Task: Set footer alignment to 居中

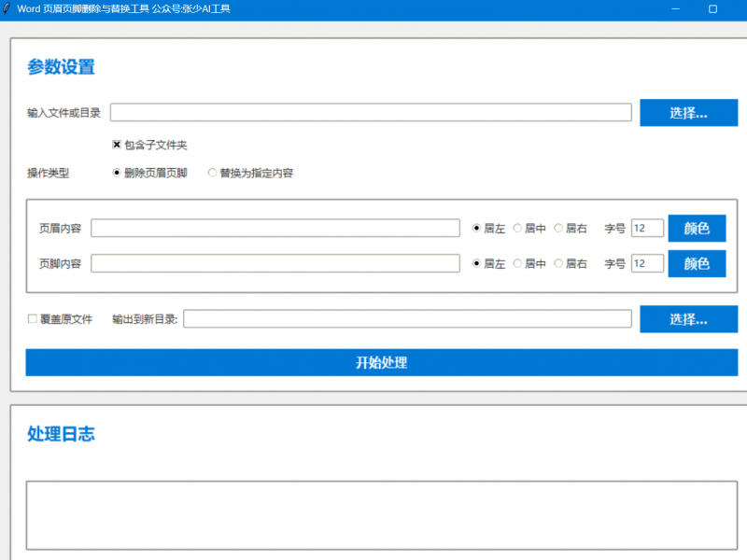Action: (517, 264)
